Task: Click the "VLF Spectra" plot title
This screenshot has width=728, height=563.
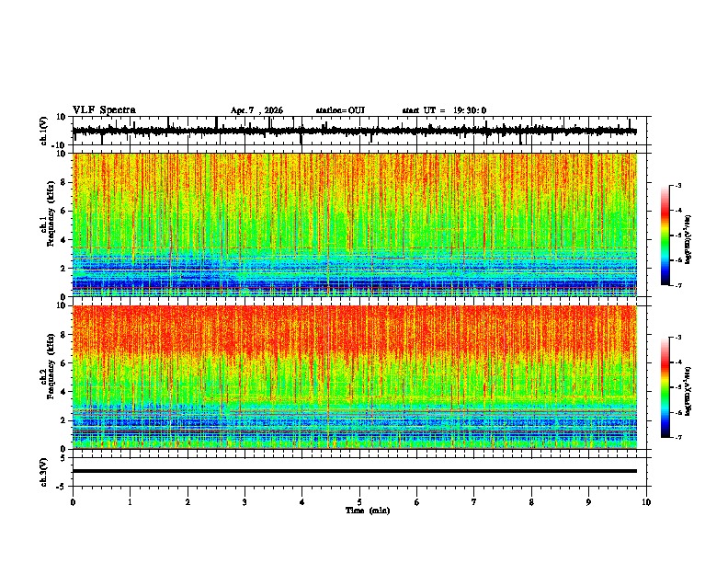Action: pyautogui.click(x=104, y=110)
